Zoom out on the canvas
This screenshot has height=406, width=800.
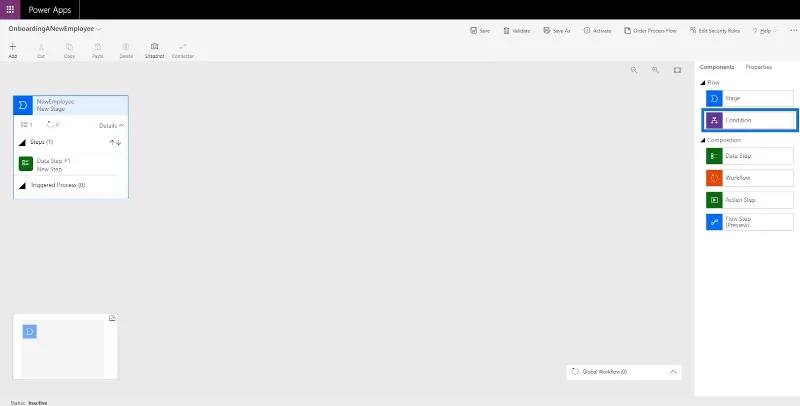coord(634,70)
